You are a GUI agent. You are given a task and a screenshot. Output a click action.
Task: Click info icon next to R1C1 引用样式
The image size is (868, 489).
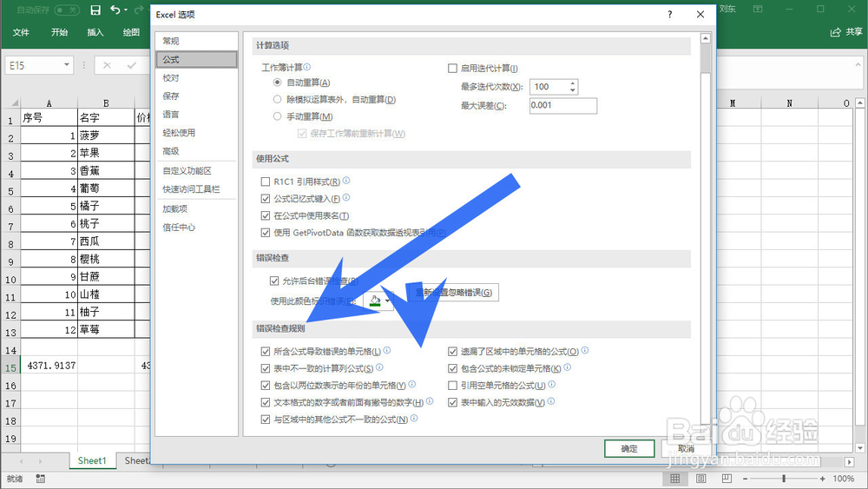[346, 181]
